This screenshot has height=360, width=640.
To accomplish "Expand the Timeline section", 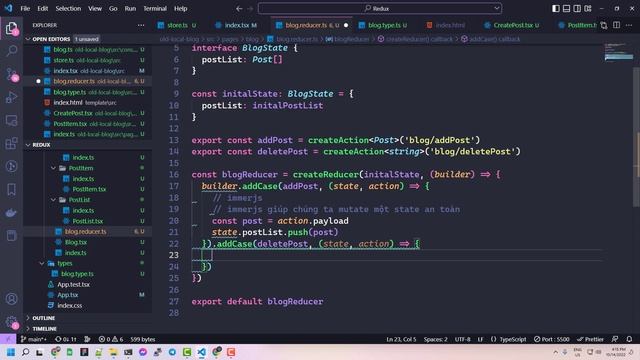I will point(44,329).
